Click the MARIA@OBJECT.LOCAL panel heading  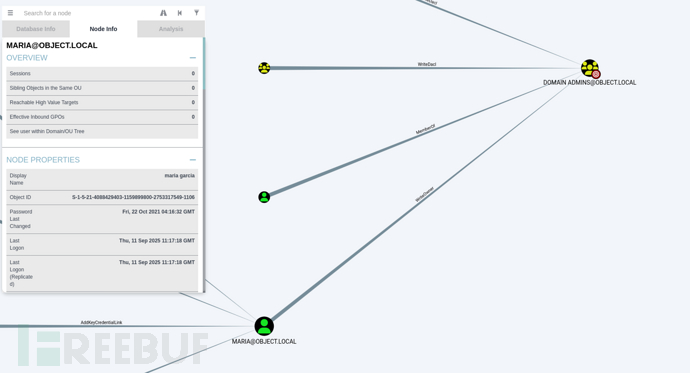[52, 45]
